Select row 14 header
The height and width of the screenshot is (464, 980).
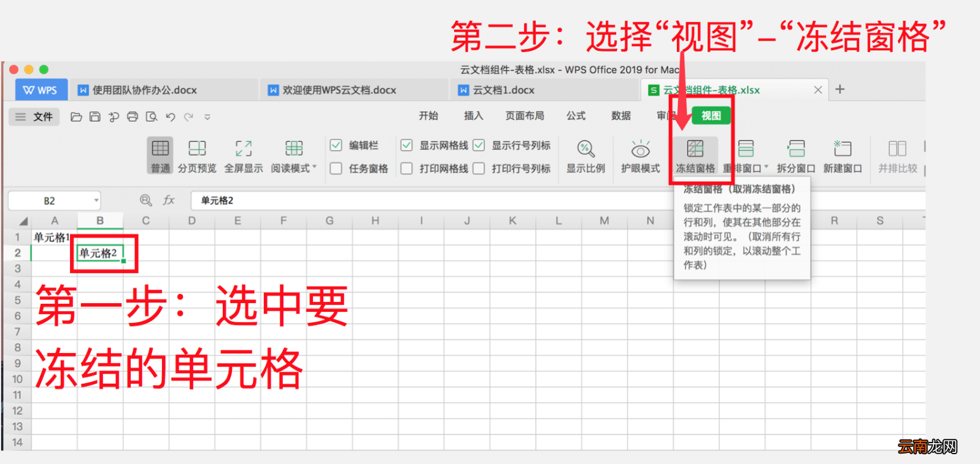tap(17, 442)
